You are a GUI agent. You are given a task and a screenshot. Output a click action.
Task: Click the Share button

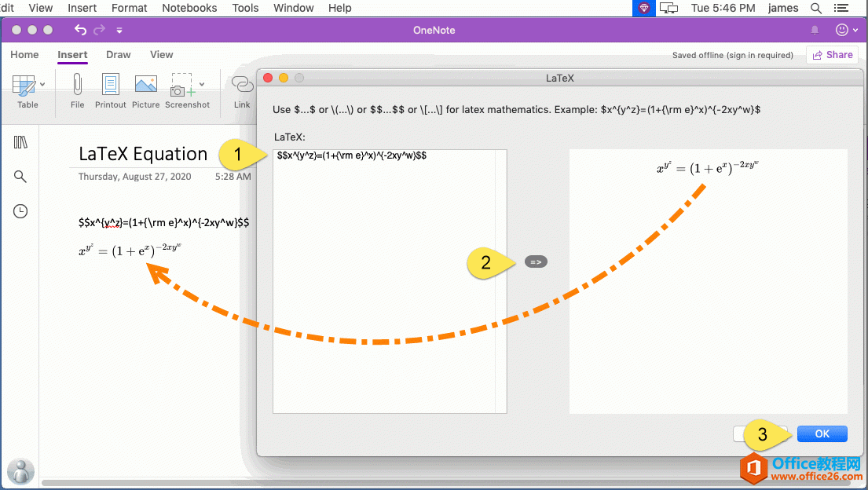(x=832, y=55)
